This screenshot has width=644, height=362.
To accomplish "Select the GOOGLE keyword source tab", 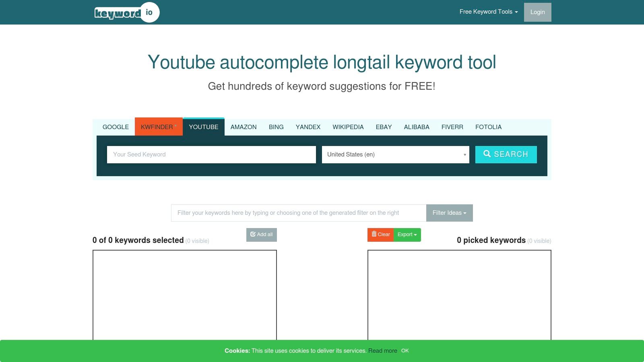I will click(116, 127).
